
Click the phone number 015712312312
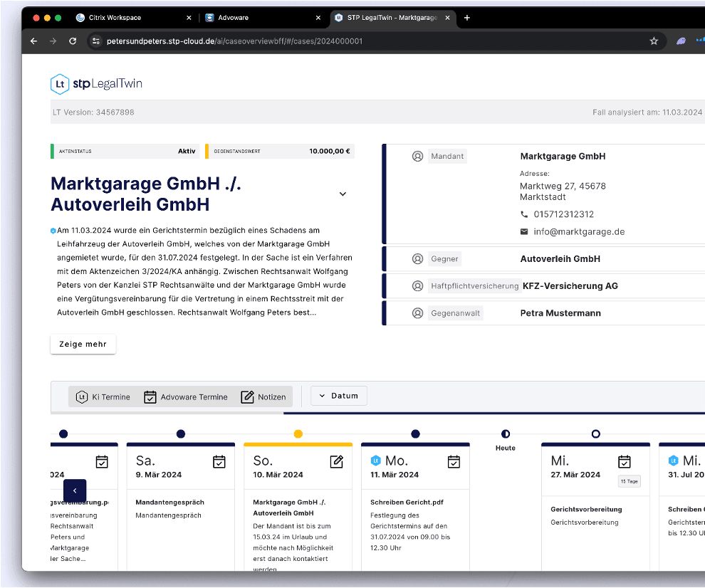(564, 214)
